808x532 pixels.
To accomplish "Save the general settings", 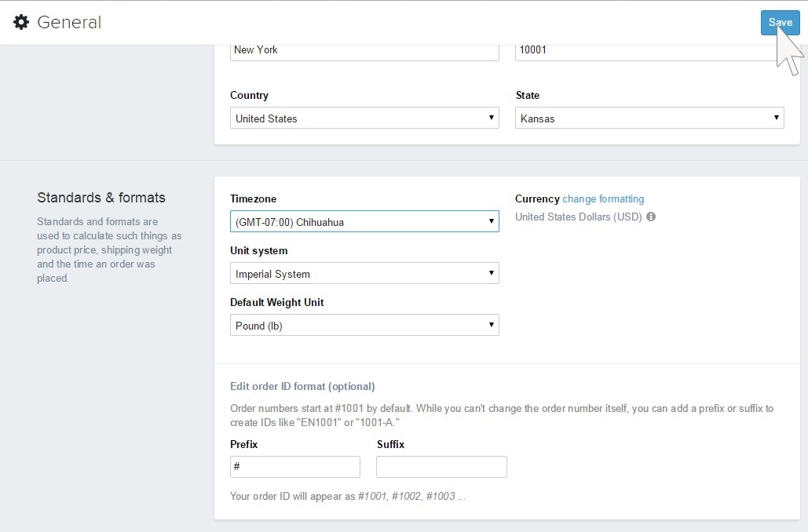I will [x=780, y=23].
